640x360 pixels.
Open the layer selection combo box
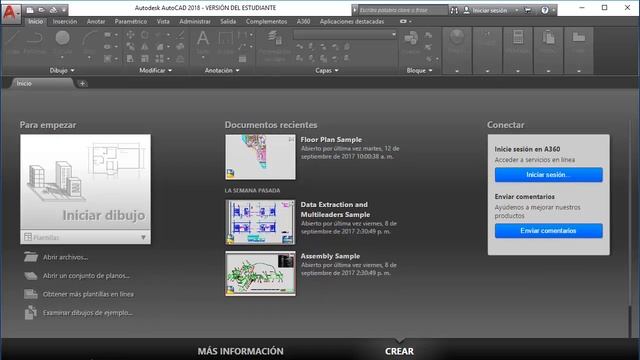pos(344,35)
